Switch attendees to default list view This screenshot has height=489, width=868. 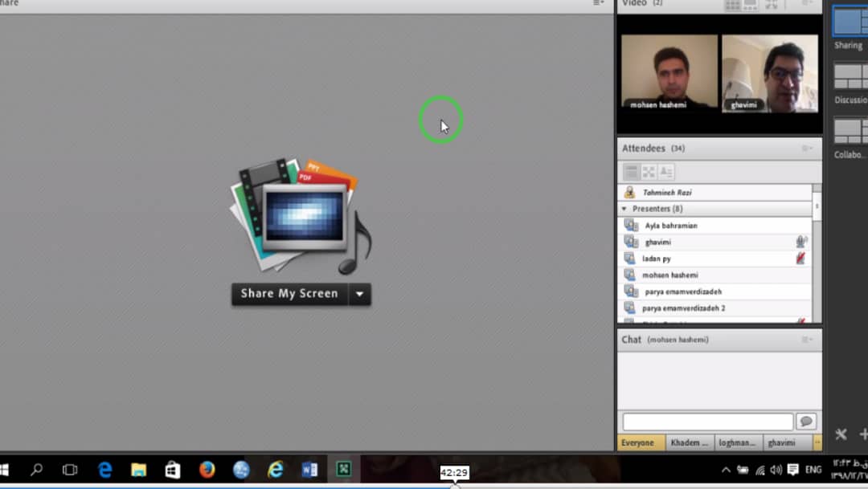click(632, 172)
